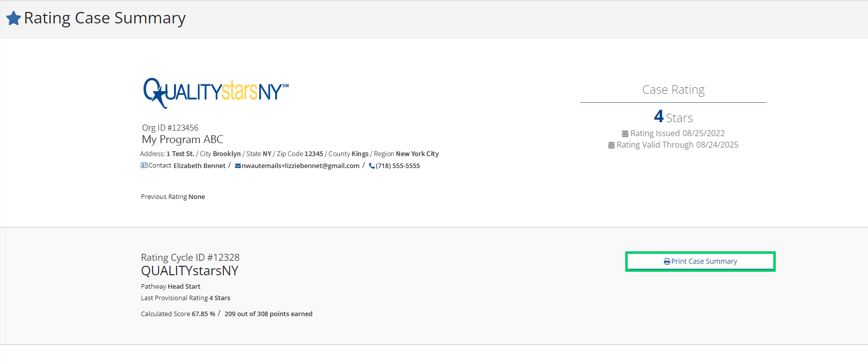The image size is (868, 364).
Task: Click the Org ID #123456 text
Action: pos(170,128)
